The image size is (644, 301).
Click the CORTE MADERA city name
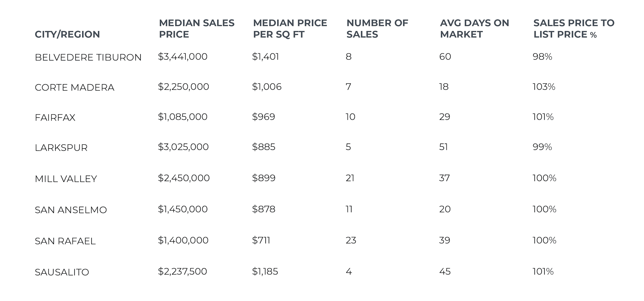point(74,87)
